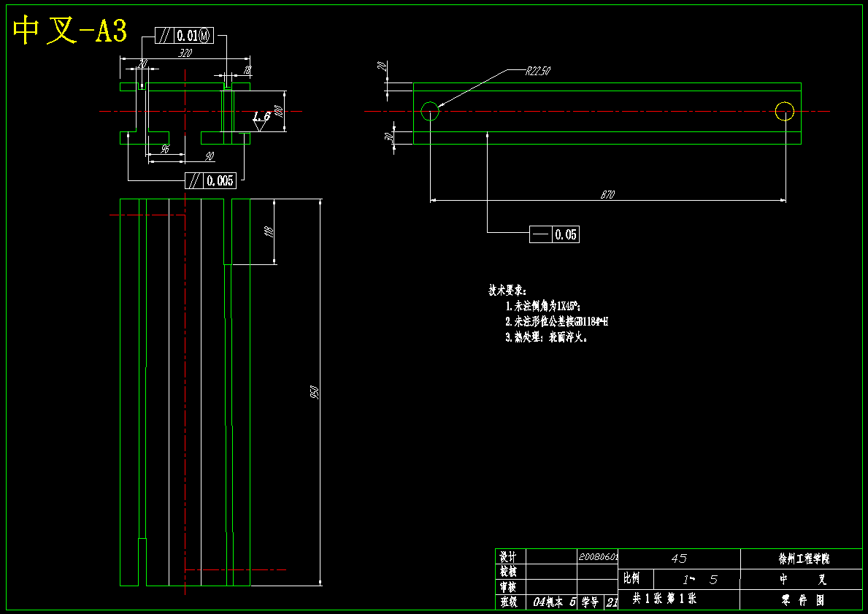Select the "零件图" title block cell
This screenshot has height=614, width=868.
(803, 601)
